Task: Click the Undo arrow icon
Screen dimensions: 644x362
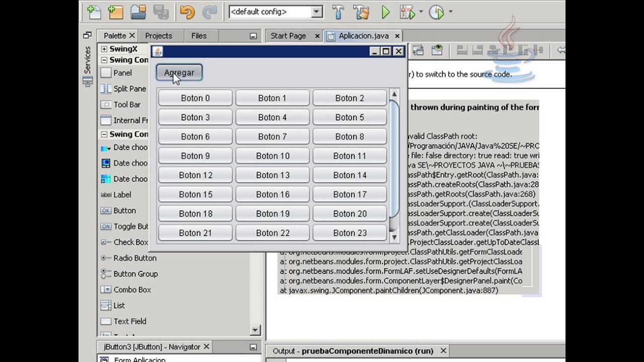Action: 187,12
